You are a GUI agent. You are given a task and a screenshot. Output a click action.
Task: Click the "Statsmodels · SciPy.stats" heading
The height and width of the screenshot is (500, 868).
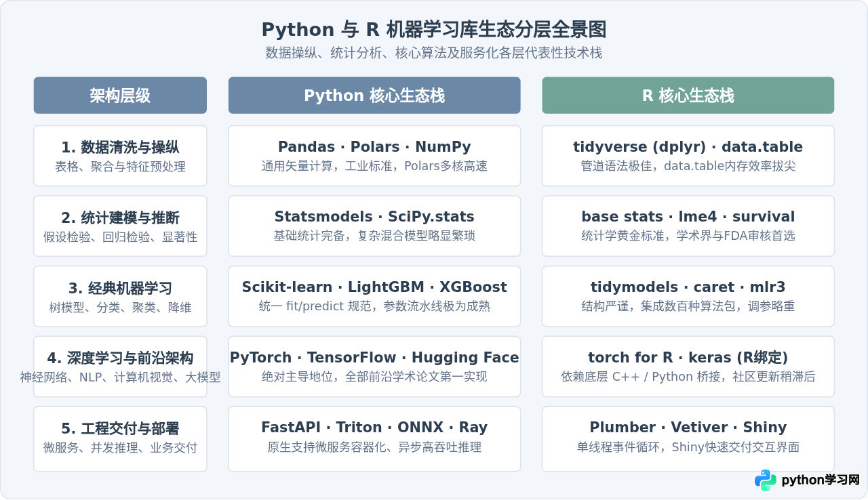pyautogui.click(x=374, y=217)
